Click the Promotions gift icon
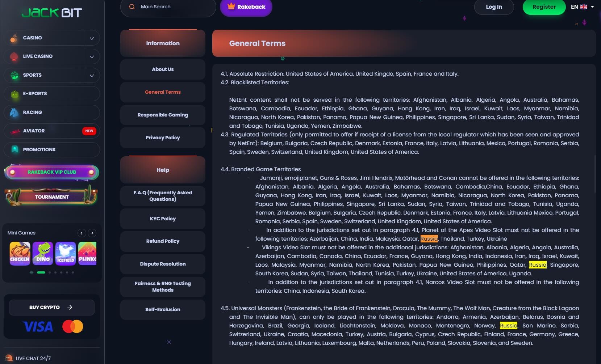The image size is (601, 364). (14, 149)
